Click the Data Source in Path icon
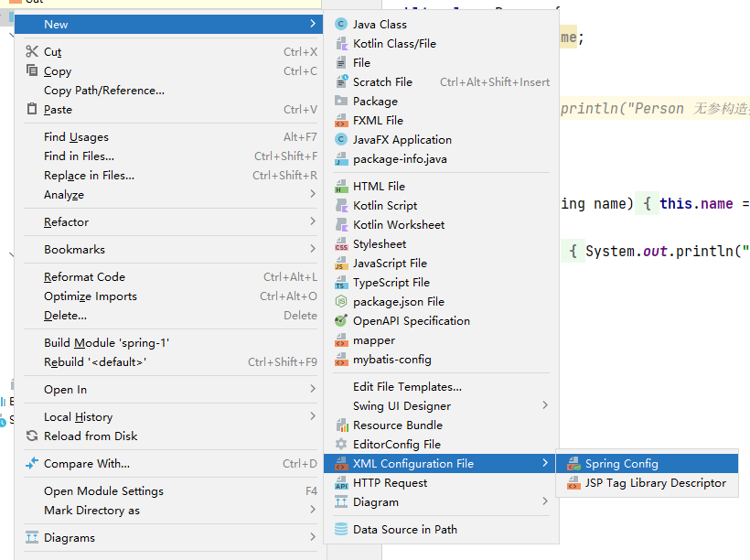The width and height of the screenshot is (750, 560). (x=341, y=530)
